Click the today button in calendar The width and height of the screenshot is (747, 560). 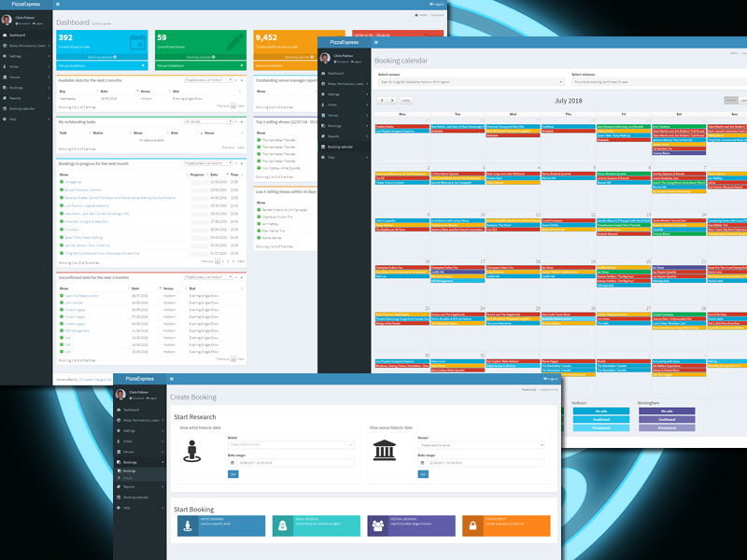(406, 101)
